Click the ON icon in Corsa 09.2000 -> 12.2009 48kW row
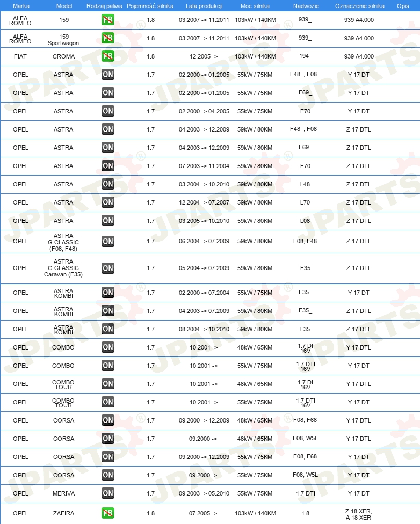This screenshot has width=420, height=524. point(107,420)
